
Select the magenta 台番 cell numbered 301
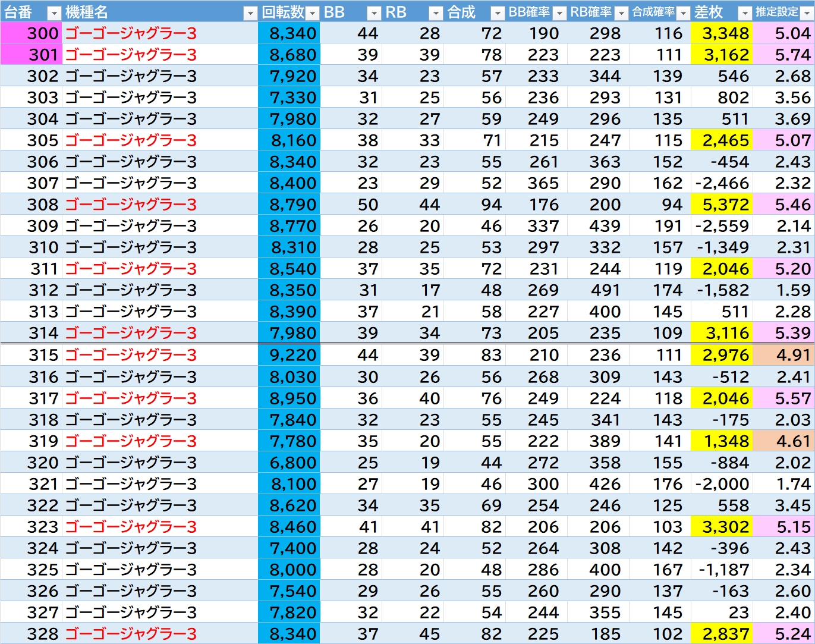click(x=31, y=55)
